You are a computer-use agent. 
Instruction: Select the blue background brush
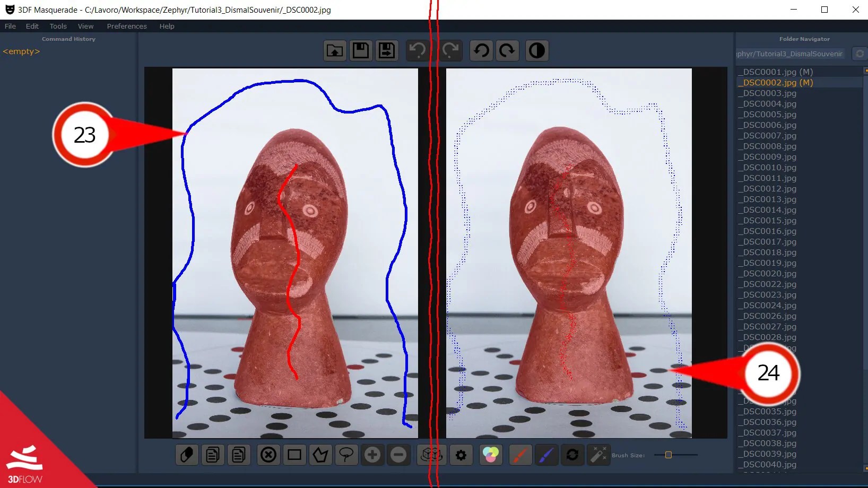(x=546, y=455)
